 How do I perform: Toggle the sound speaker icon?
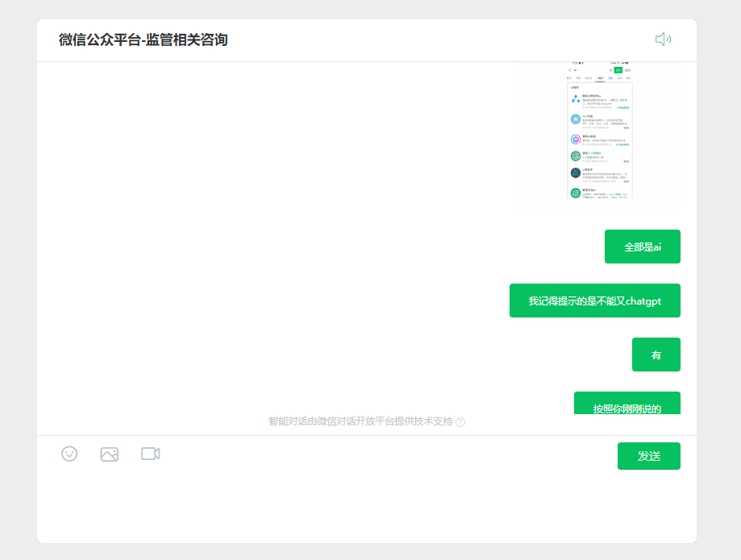(663, 39)
